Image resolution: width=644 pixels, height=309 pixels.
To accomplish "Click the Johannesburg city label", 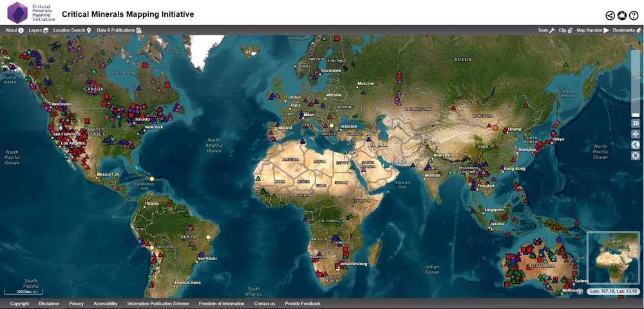I will (x=352, y=264).
